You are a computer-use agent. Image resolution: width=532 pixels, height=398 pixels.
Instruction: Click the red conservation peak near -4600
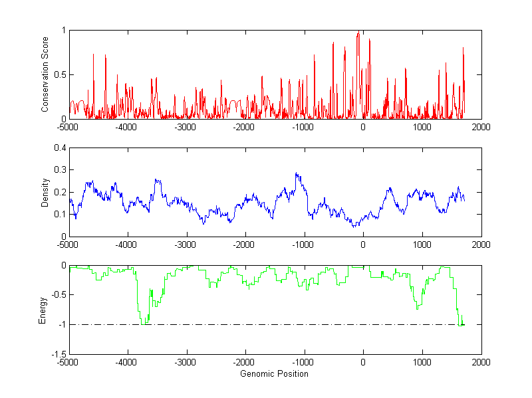93,55
